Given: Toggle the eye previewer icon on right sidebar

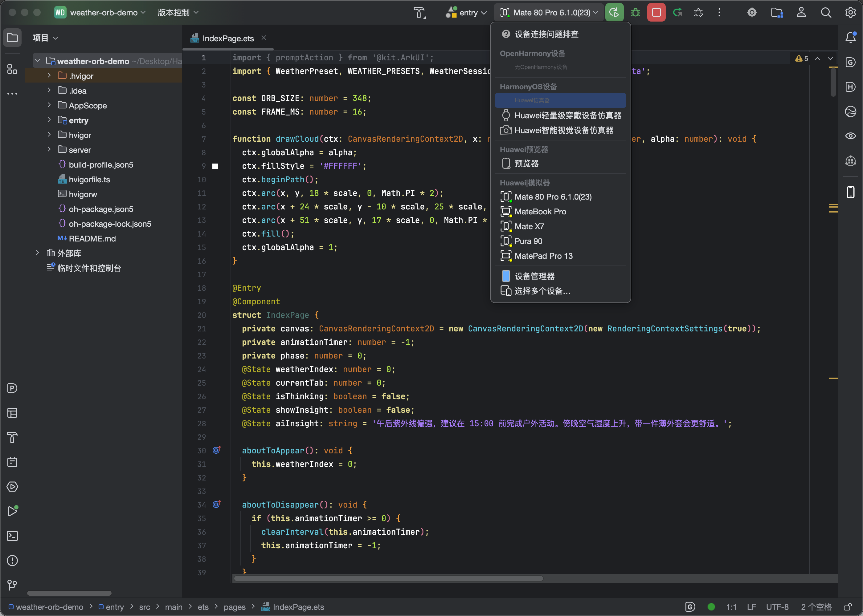Looking at the screenshot, I should [x=850, y=136].
